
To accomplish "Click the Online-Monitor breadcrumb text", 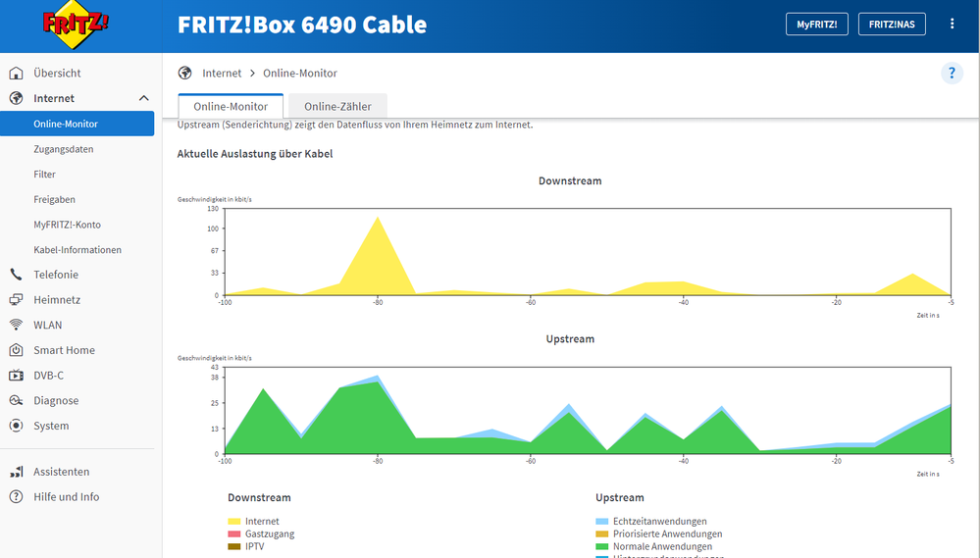I will (300, 74).
